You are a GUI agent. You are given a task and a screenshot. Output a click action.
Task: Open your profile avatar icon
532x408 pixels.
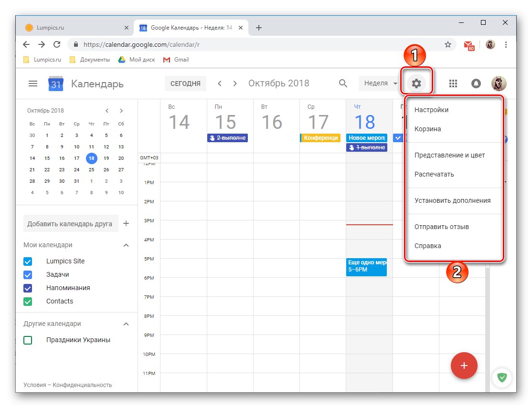pyautogui.click(x=499, y=83)
